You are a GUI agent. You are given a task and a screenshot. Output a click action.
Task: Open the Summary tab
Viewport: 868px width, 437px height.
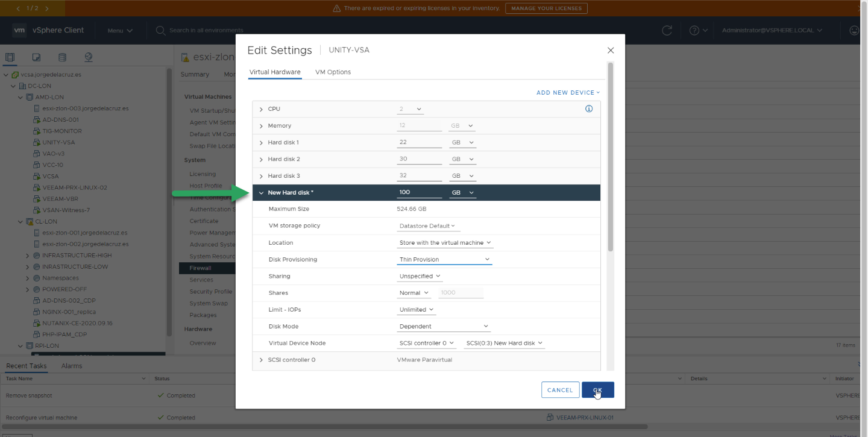pyautogui.click(x=195, y=75)
